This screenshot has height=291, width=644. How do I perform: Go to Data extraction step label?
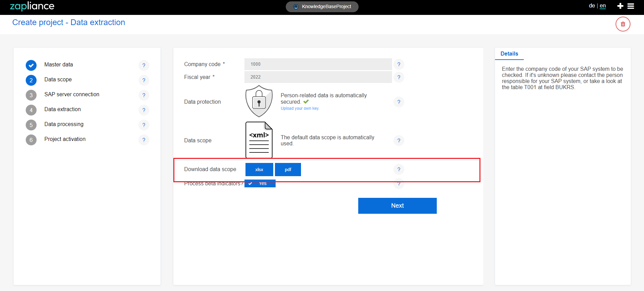point(63,109)
